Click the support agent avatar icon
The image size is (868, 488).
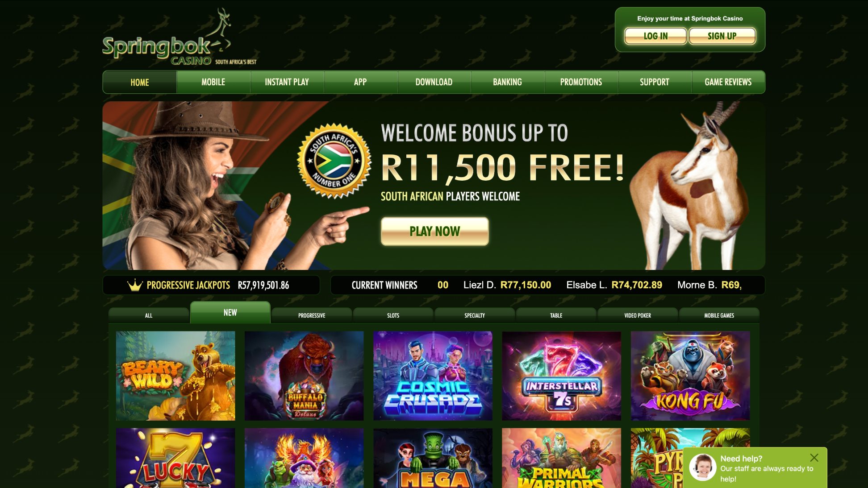(x=703, y=467)
